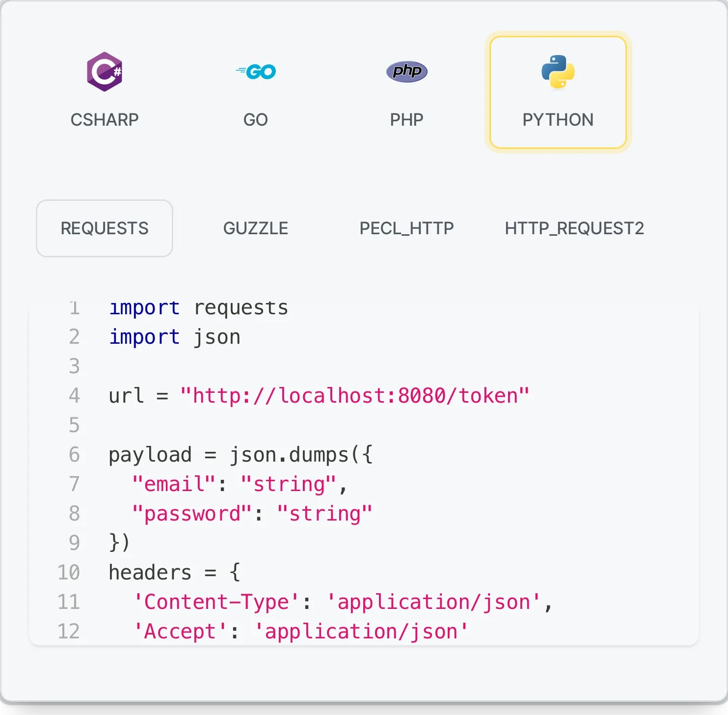Switch to the GUZZLE tab

point(256,228)
